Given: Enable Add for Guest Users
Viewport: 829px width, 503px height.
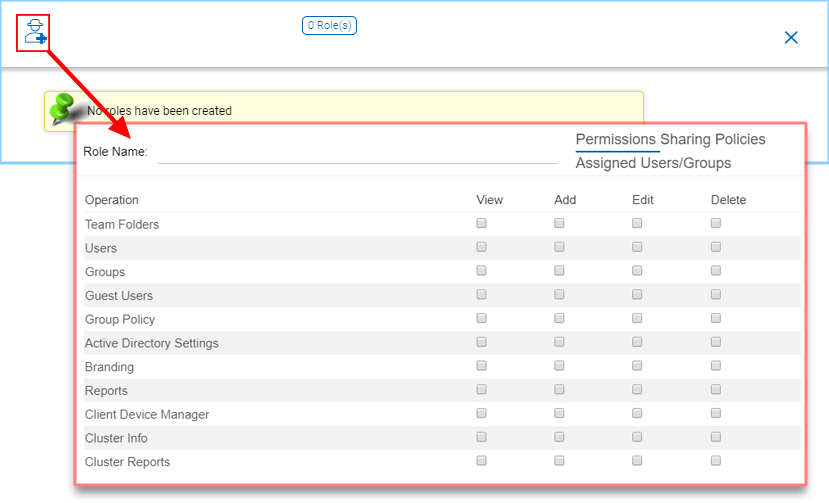Looking at the screenshot, I should 559,294.
